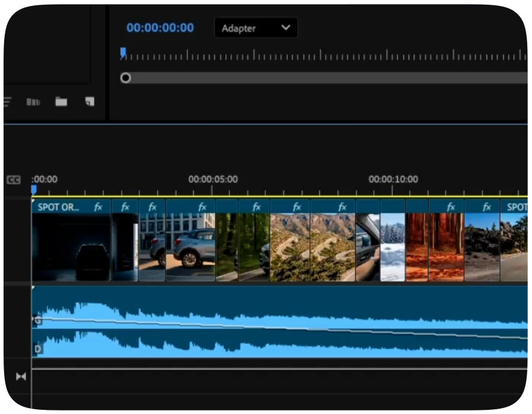Select the first SPOT OR clip label
This screenshot has width=532, height=414.
pos(58,207)
